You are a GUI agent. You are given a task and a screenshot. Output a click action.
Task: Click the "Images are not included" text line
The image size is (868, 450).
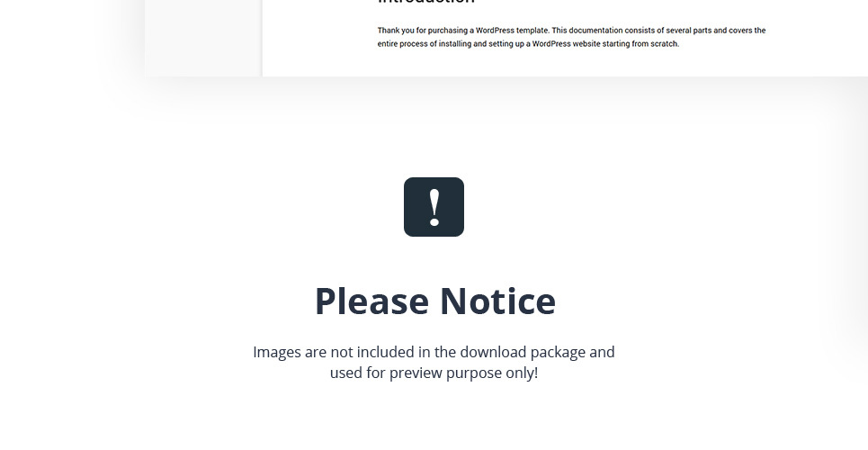(x=434, y=353)
